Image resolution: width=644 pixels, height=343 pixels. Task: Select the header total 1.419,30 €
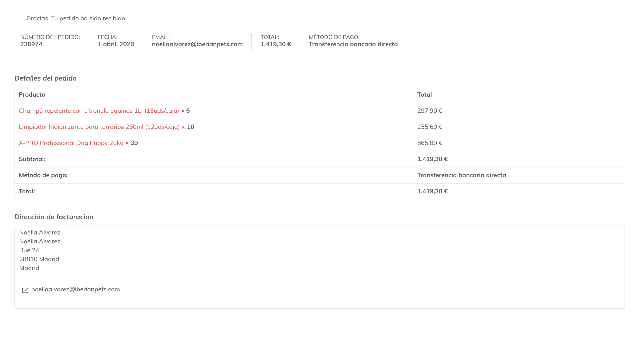point(276,44)
